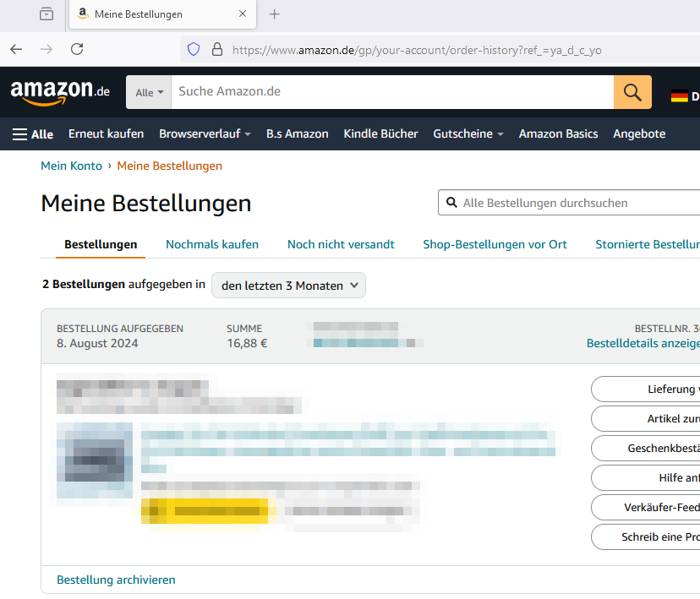Viewport: 700px width, 599px height.
Task: Click the order total 16,88 €
Action: 247,344
